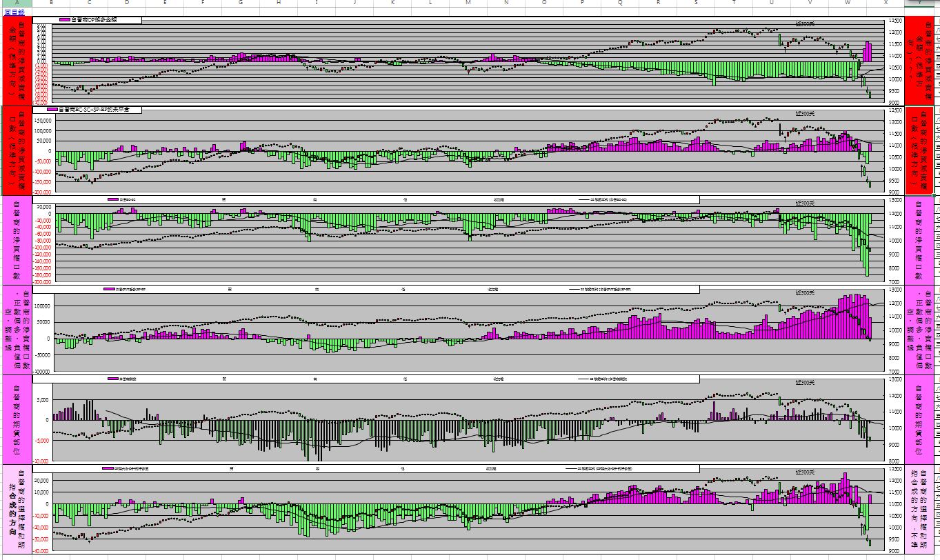Click red 金額 label cell in column A
The width and height of the screenshot is (940, 560).
coord(17,59)
